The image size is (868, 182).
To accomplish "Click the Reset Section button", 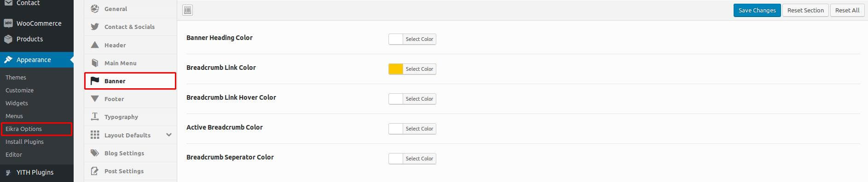I will coord(805,10).
